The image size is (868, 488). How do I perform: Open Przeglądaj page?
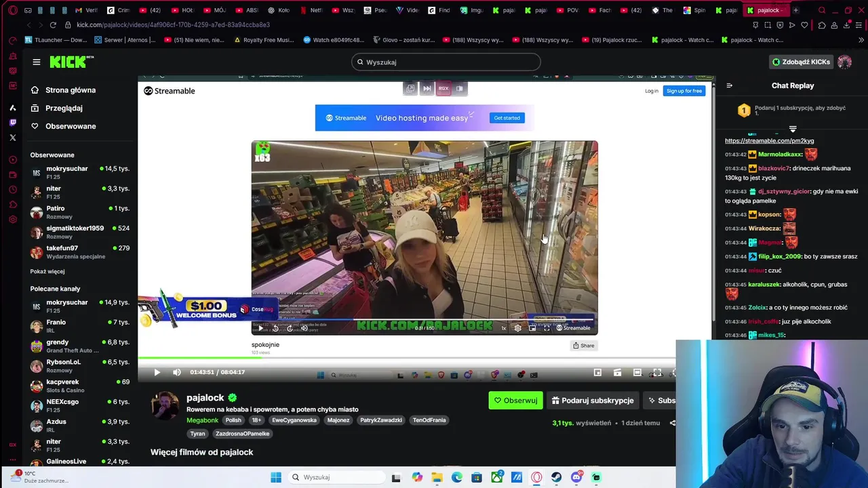64,108
